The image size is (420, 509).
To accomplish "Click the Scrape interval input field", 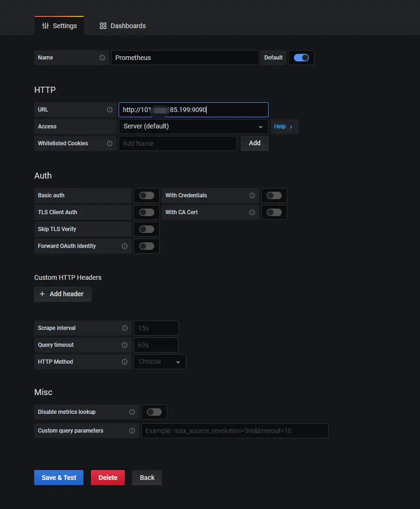I will click(156, 328).
